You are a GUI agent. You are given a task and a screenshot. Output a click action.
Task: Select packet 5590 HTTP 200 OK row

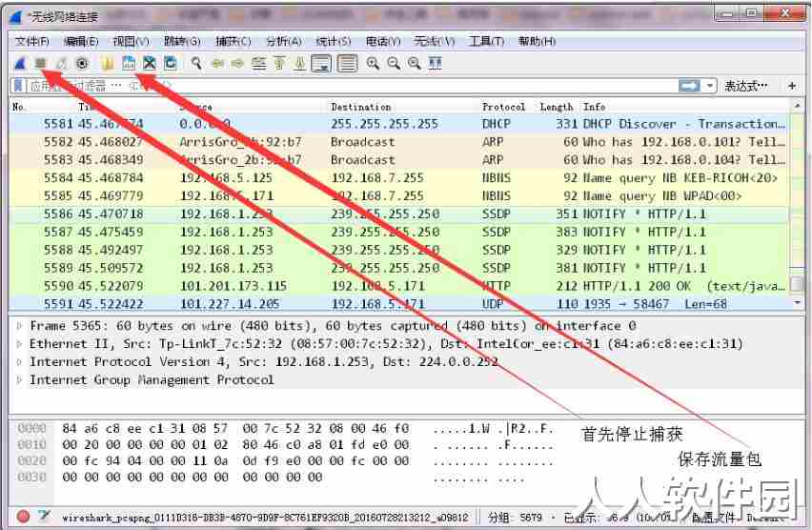(x=398, y=286)
